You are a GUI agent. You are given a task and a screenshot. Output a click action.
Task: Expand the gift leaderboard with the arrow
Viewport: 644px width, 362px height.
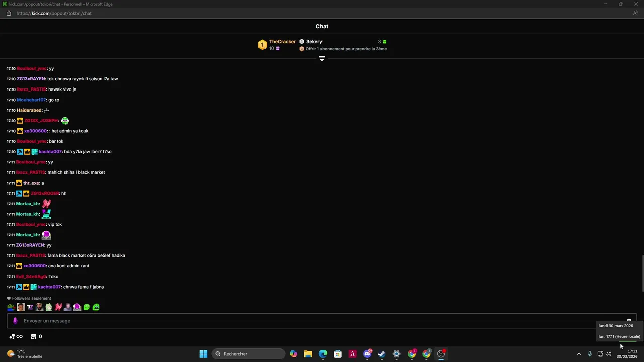tap(322, 59)
